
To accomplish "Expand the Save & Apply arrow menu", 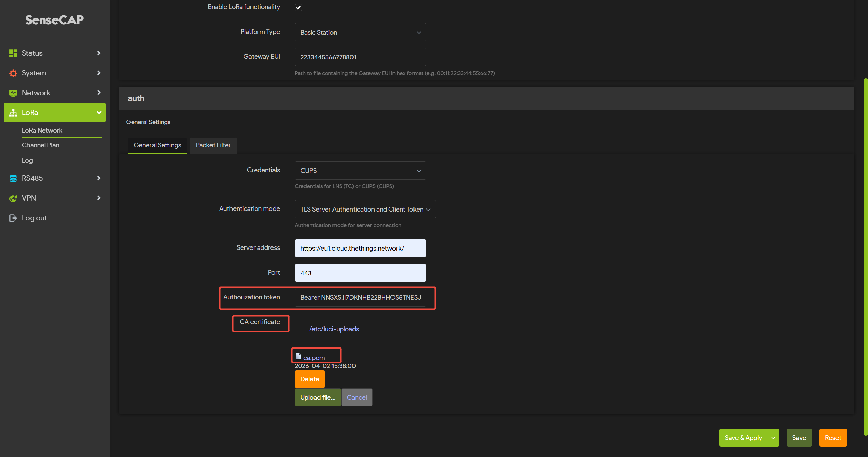I will (773, 438).
